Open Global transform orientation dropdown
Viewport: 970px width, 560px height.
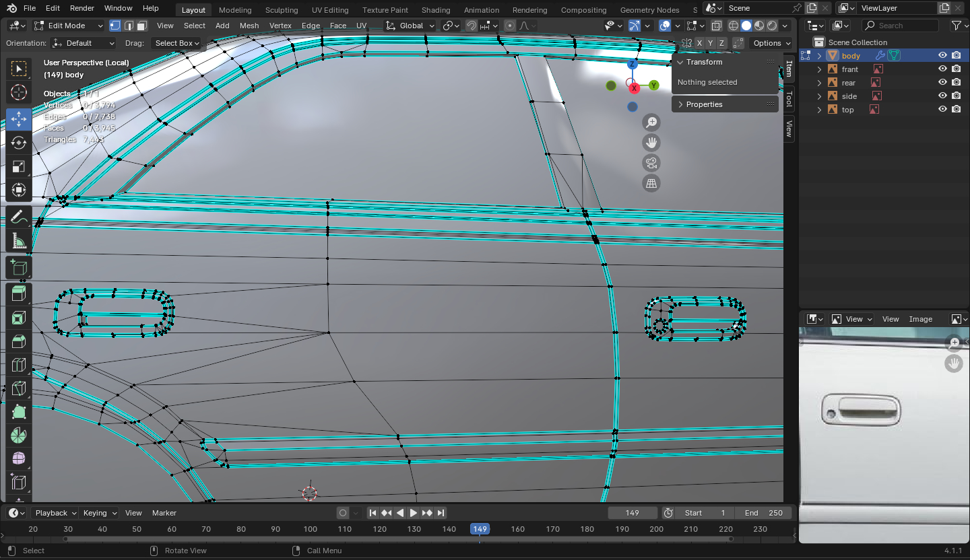point(410,26)
